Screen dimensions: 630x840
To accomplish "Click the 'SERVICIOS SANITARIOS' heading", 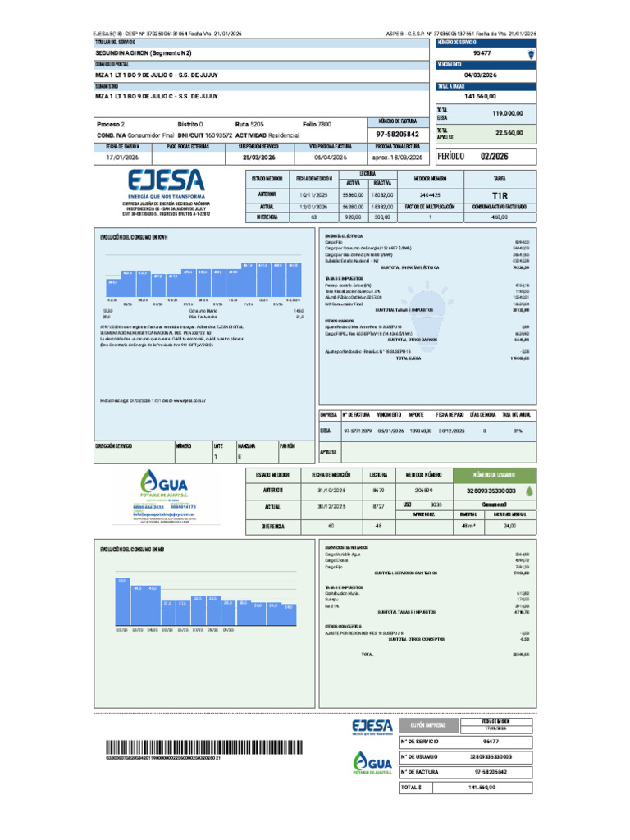I will tap(347, 548).
